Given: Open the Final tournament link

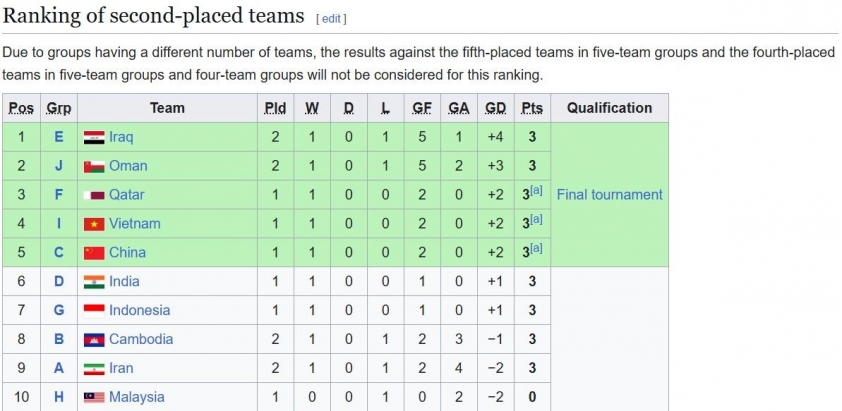Looking at the screenshot, I should point(609,194).
